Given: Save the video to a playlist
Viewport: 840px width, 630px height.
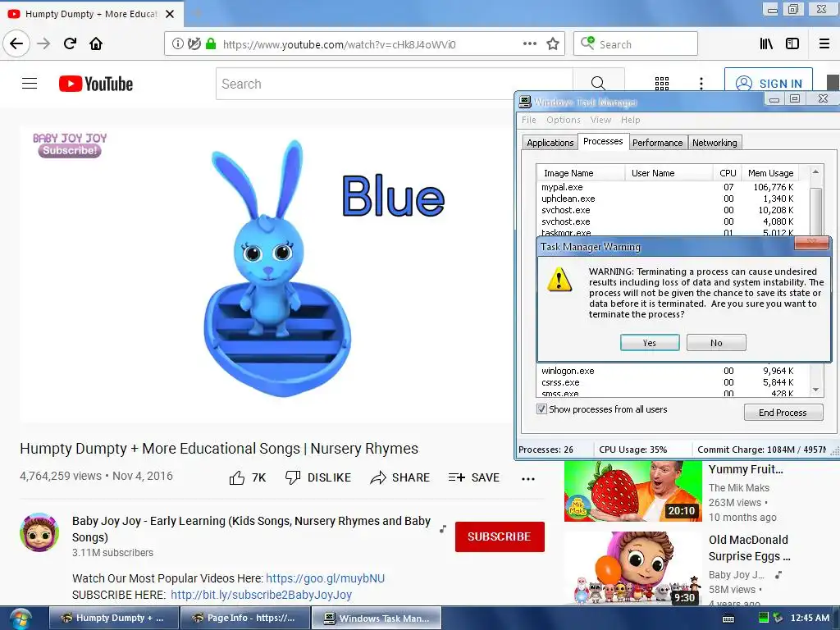Looking at the screenshot, I should click(473, 477).
